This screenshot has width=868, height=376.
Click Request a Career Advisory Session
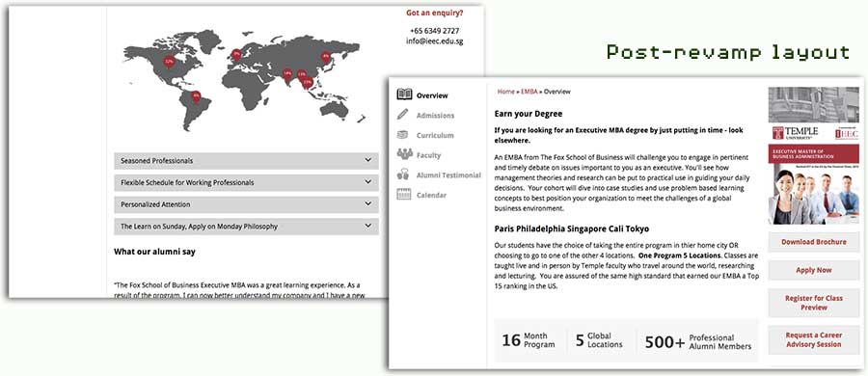pos(814,339)
